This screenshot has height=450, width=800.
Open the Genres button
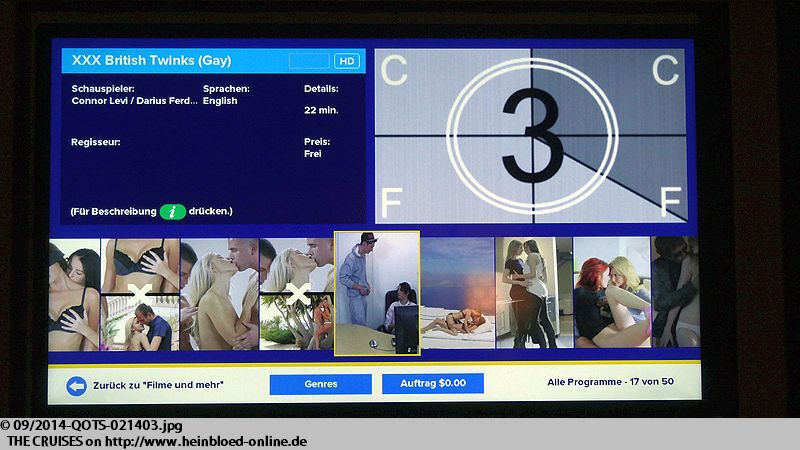point(320,384)
